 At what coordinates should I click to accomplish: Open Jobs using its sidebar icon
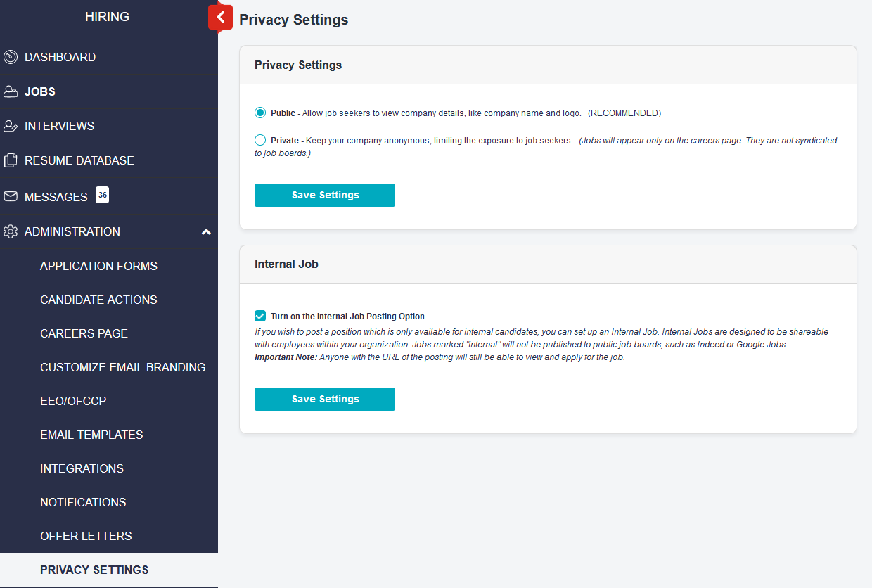[x=11, y=91]
